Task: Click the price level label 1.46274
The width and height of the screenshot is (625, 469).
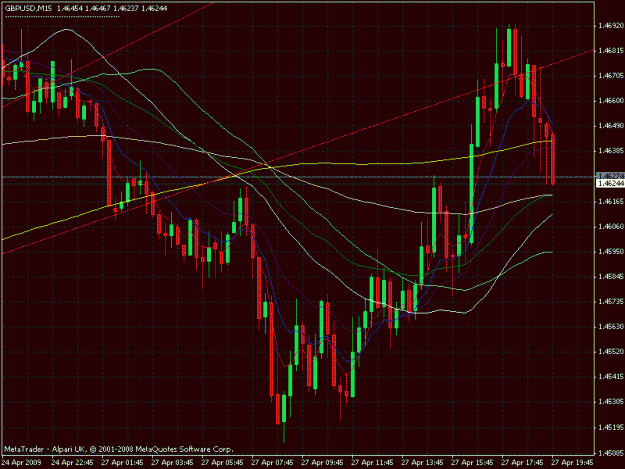Action: pos(610,176)
